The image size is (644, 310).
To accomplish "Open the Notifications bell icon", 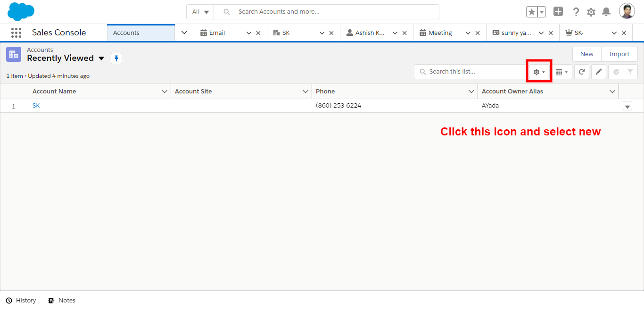I will (607, 12).
